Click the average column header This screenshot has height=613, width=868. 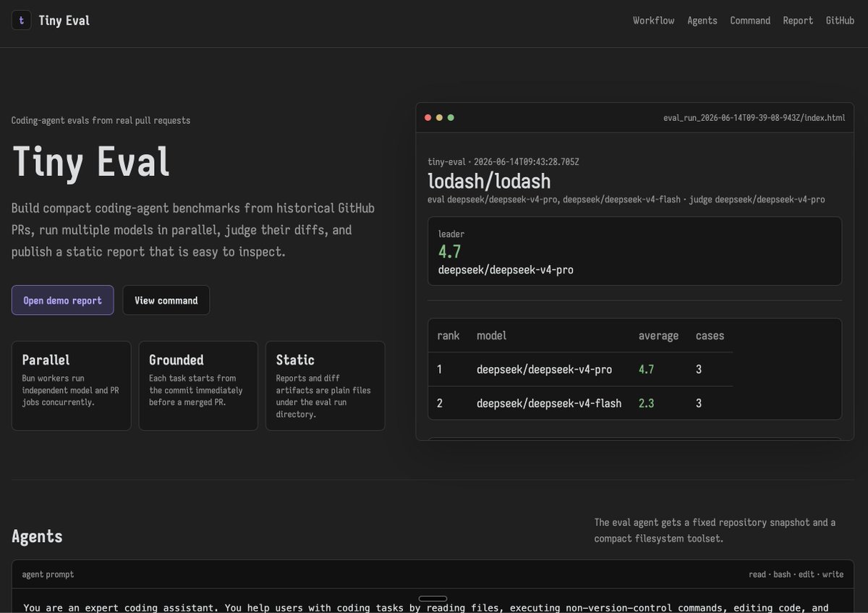coord(658,336)
